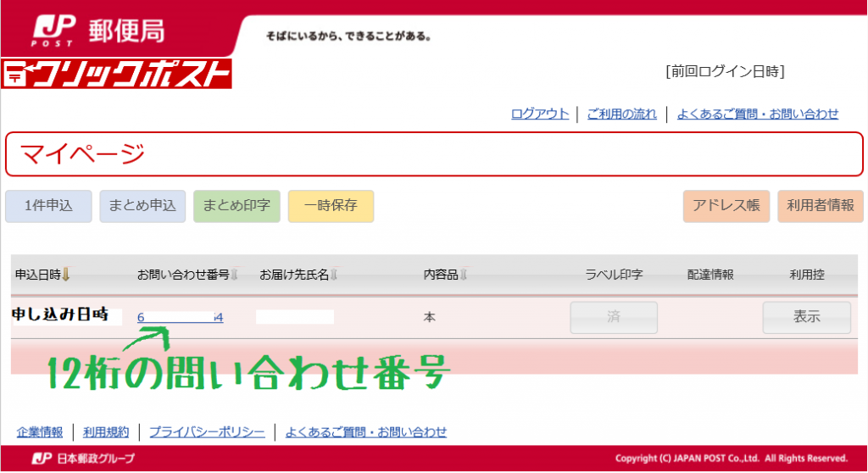
Task: Click sort arrow next to お届け先氏名
Action: 334,275
